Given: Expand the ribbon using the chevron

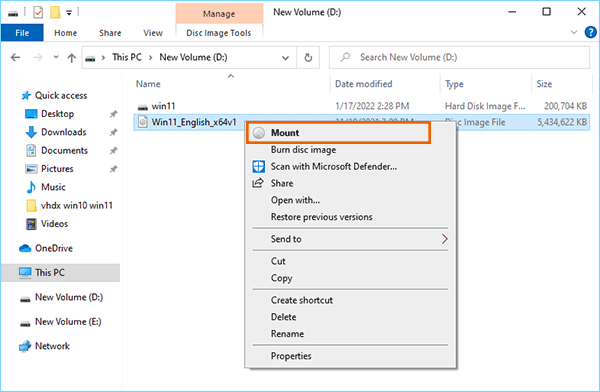Looking at the screenshot, I should point(574,32).
